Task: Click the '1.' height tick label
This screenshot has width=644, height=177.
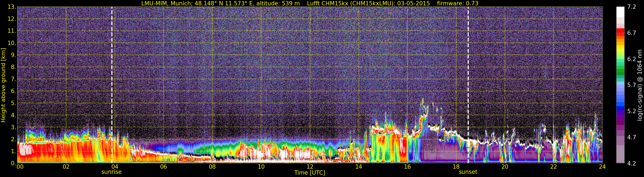Action: (x=13, y=151)
